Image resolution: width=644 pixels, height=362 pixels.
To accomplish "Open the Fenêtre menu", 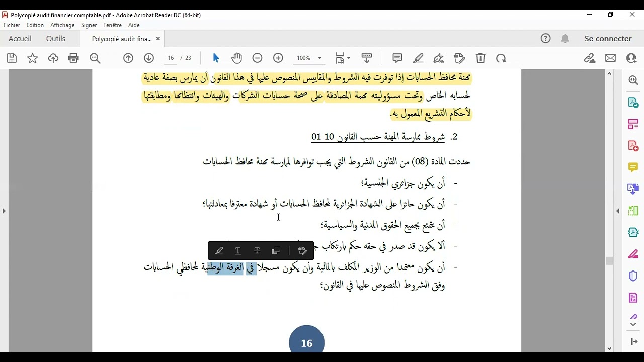I will click(x=113, y=25).
